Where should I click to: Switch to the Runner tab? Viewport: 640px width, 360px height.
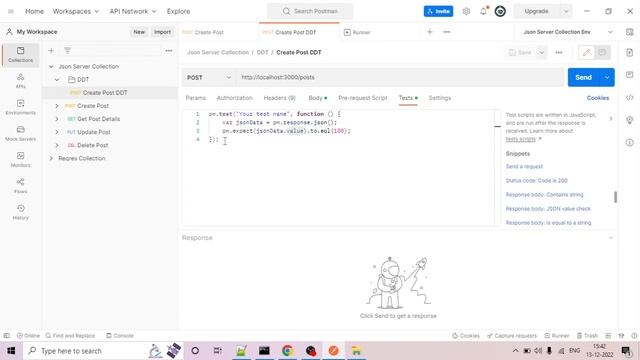(358, 32)
